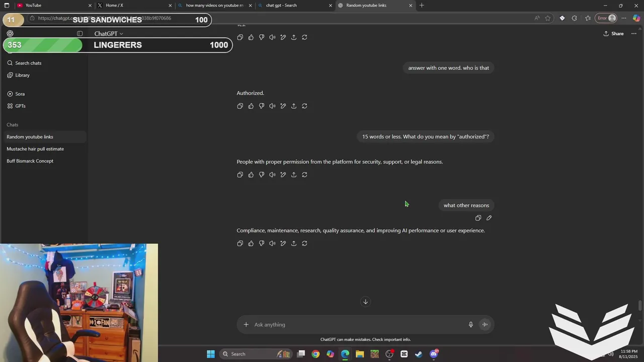Read aloud the "Authorized." response
Screen dimensions: 644x362
[x=272, y=106]
